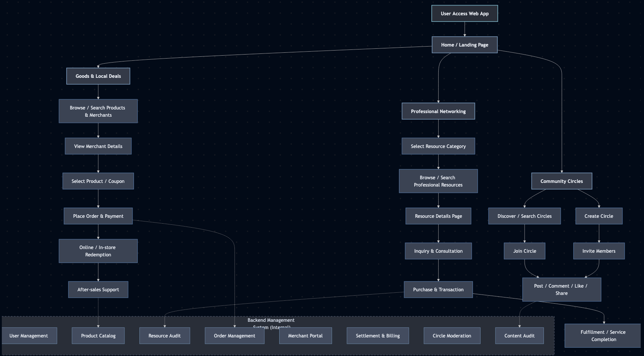Click the Community Circles box

tap(561, 181)
